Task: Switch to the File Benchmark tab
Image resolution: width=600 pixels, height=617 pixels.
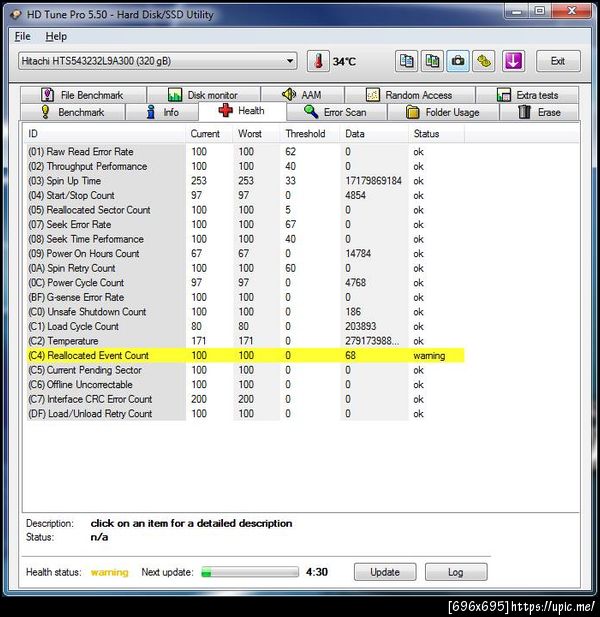Action: point(83,95)
